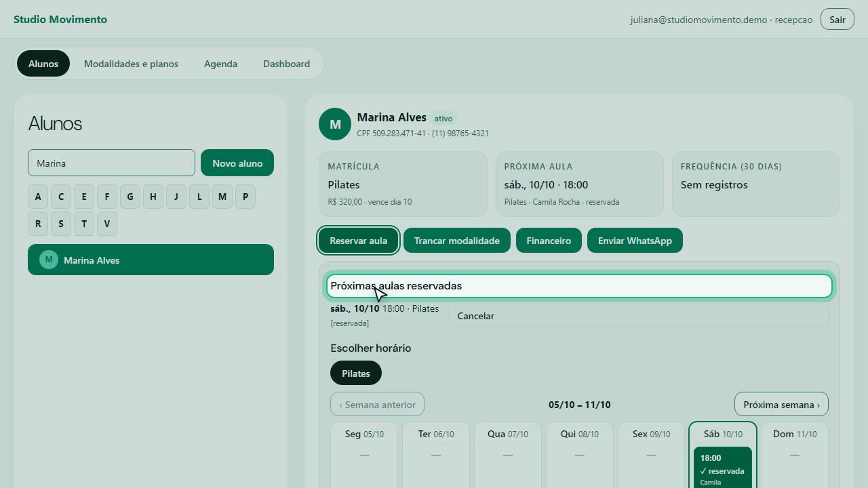Click the small M avatar in student list

click(x=49, y=260)
